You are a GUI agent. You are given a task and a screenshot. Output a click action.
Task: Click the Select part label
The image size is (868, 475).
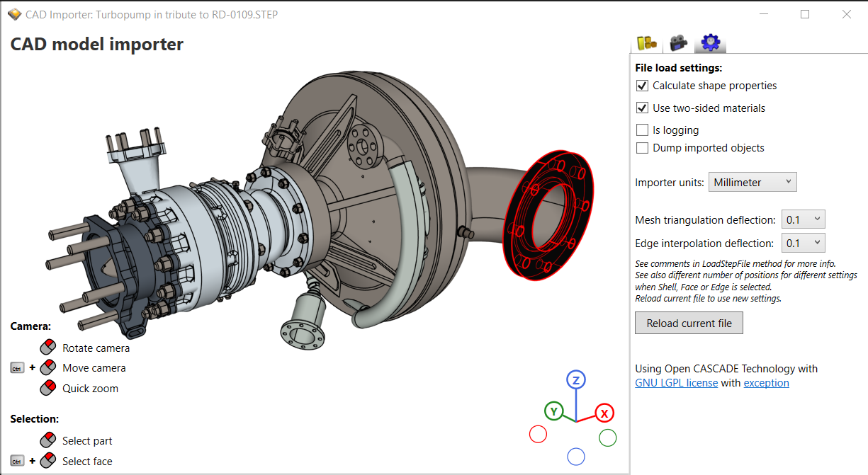pos(87,441)
